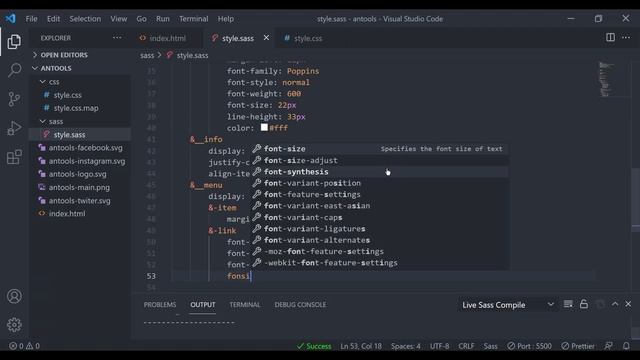Open the Help menu

tap(225, 19)
